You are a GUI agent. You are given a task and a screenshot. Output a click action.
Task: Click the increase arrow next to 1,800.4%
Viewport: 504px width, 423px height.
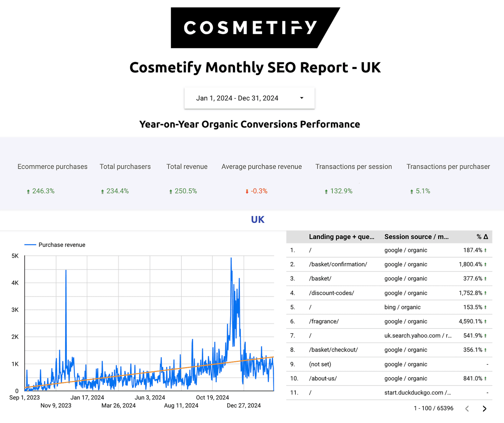[x=485, y=264]
